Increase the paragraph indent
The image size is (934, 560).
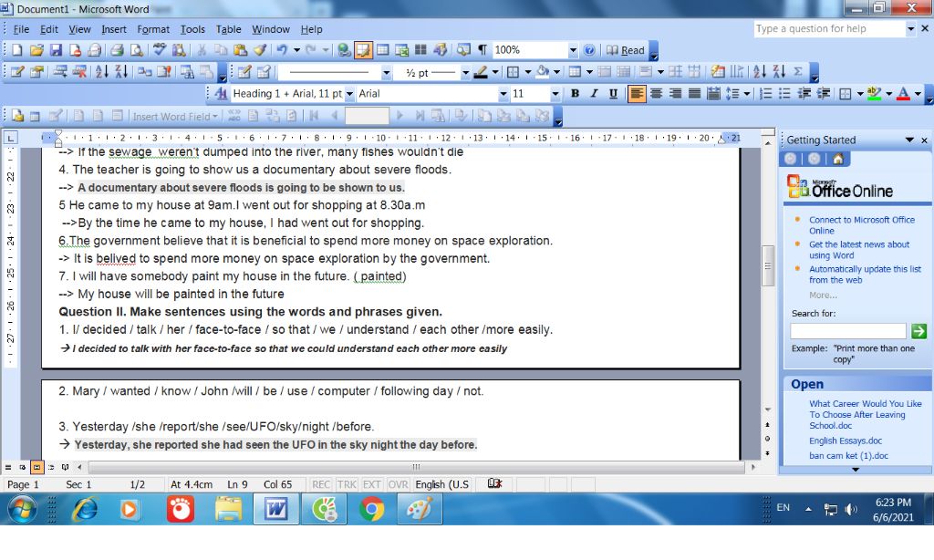824,94
